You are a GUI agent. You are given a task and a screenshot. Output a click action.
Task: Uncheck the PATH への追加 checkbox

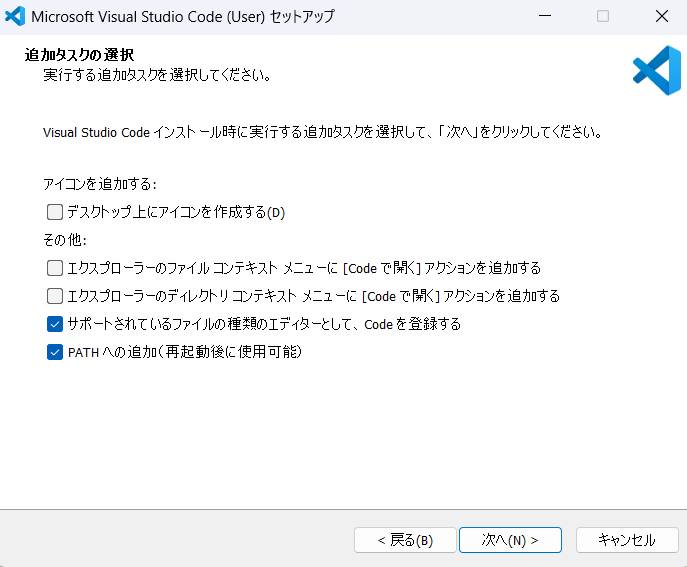pyautogui.click(x=55, y=352)
